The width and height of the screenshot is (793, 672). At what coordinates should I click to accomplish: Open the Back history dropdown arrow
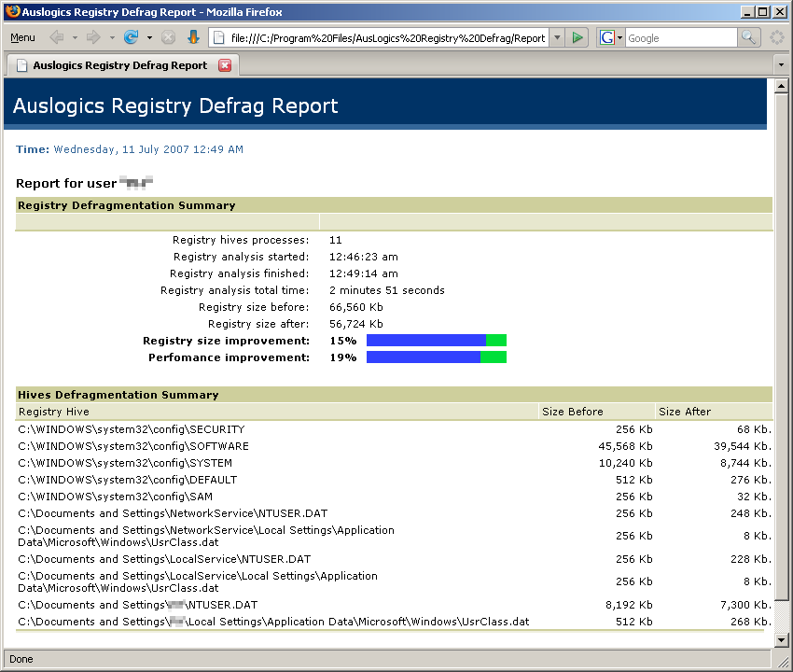75,38
